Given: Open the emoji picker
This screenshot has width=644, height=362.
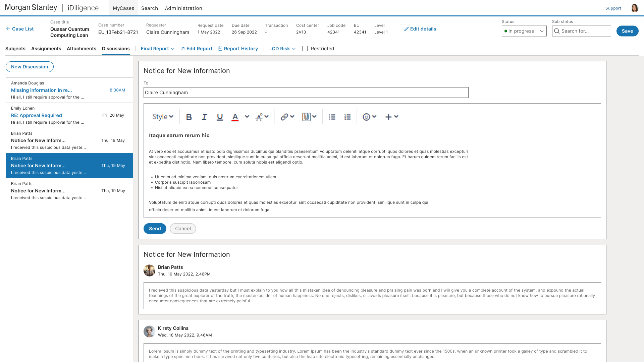Looking at the screenshot, I should click(x=367, y=117).
